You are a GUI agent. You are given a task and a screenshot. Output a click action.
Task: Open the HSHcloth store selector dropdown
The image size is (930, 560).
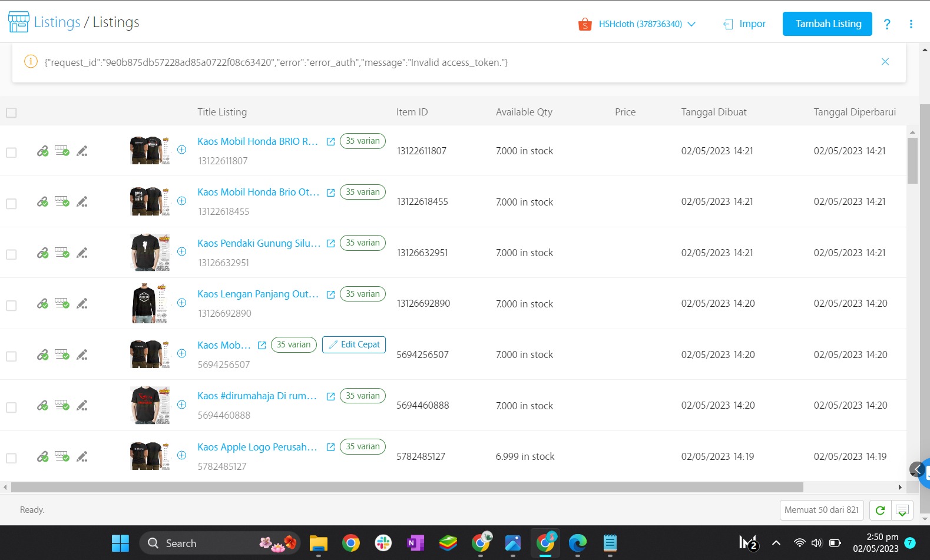pos(640,24)
